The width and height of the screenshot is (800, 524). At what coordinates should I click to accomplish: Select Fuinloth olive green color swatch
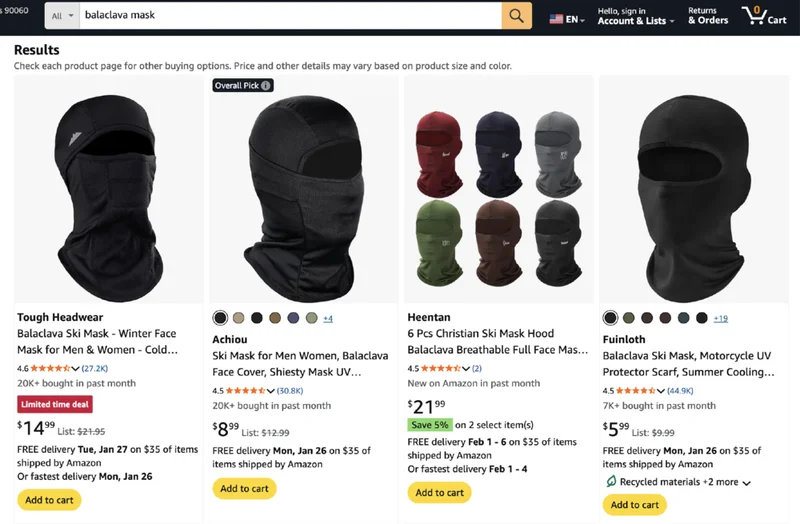[x=628, y=318]
